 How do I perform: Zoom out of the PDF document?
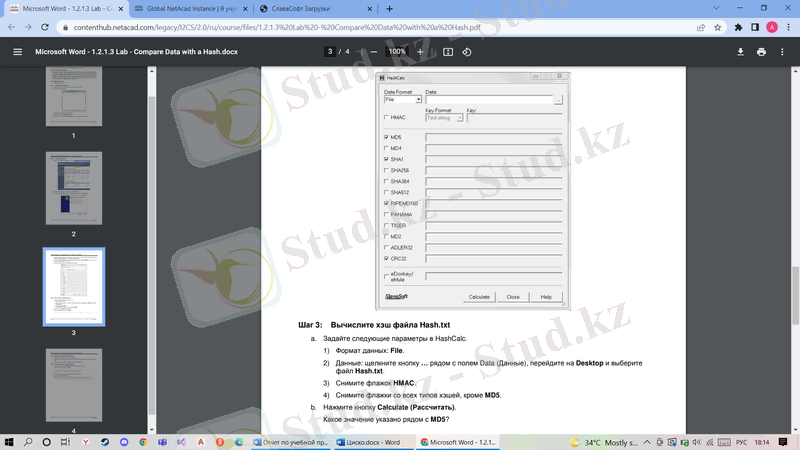(374, 51)
